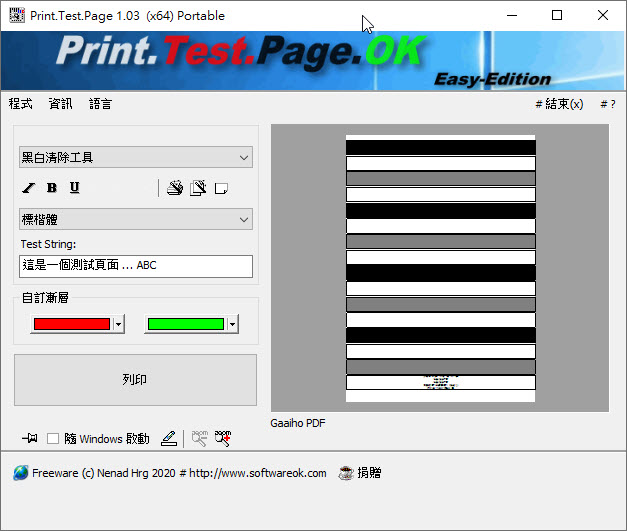Screen dimensions: 627x531
Task: Open the red gradient color dropdown arrow
Action: click(118, 324)
